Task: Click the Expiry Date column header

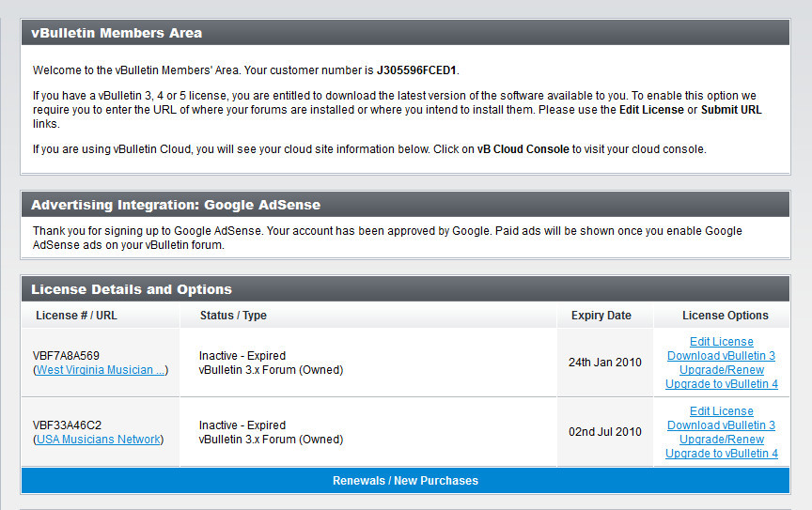Action: [601, 316]
